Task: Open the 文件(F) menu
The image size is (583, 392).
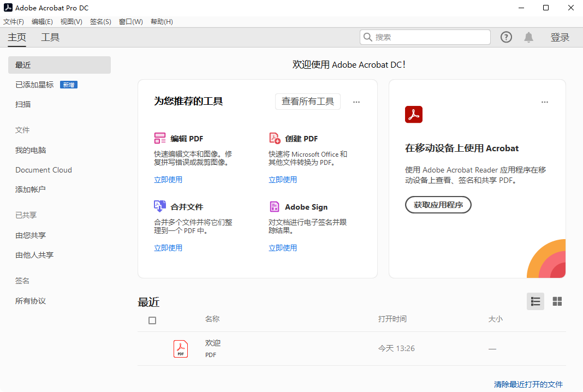Action: tap(14, 22)
